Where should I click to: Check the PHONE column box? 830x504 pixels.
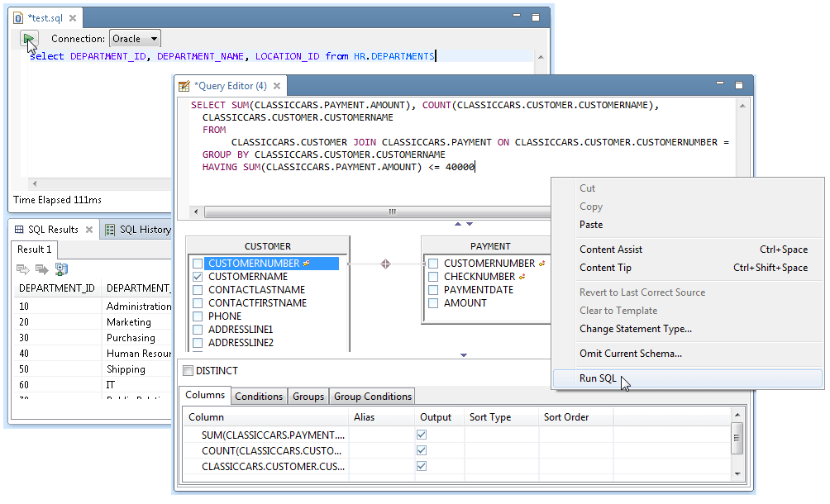click(x=198, y=316)
